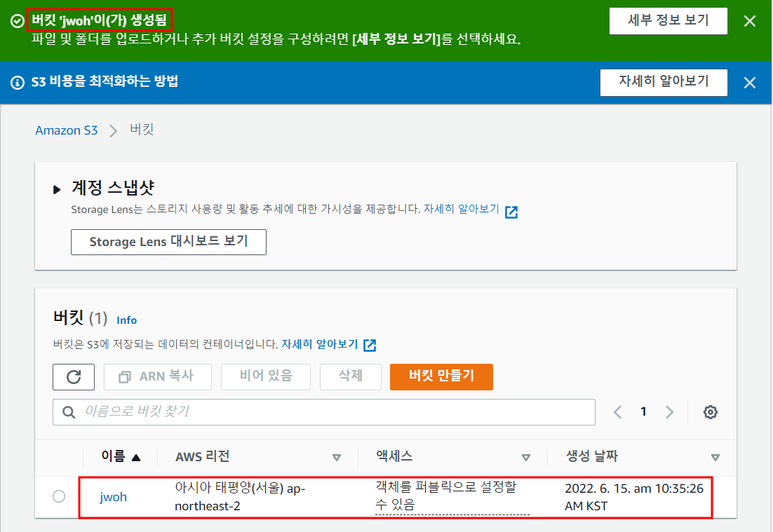Go to next page of buckets
Image resolution: width=773 pixels, height=532 pixels.
pyautogui.click(x=669, y=412)
